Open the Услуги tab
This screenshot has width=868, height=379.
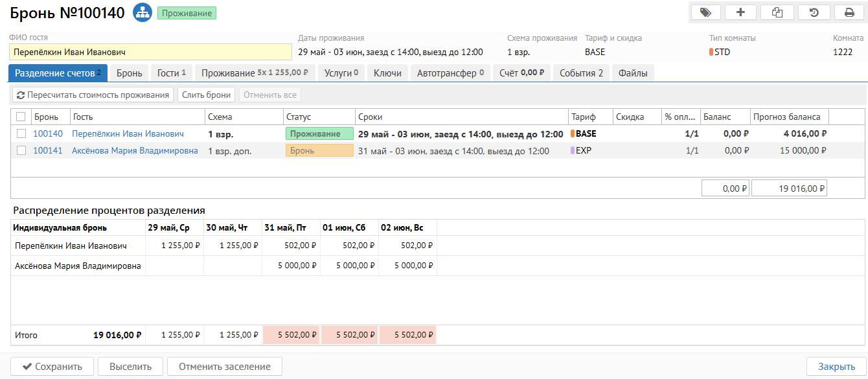[341, 73]
